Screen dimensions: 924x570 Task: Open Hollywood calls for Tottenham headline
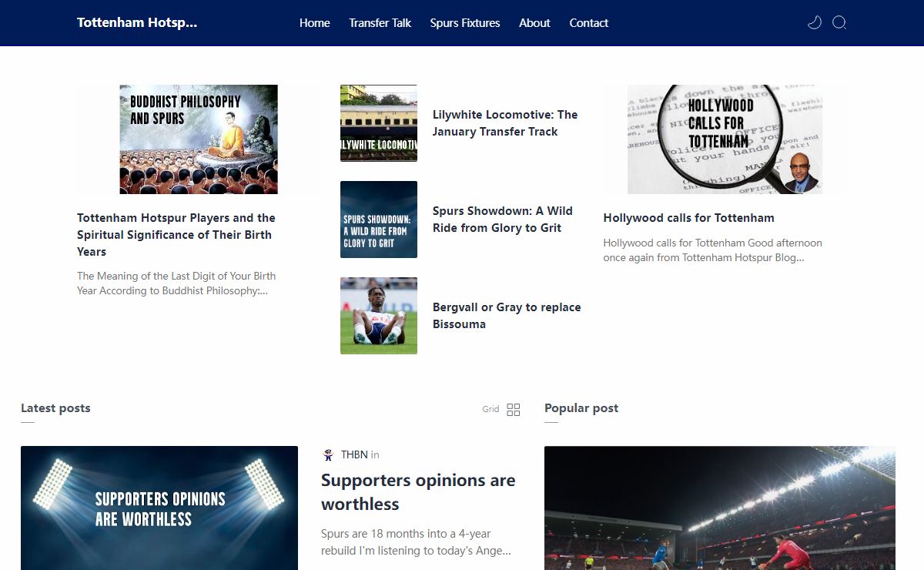pos(689,218)
